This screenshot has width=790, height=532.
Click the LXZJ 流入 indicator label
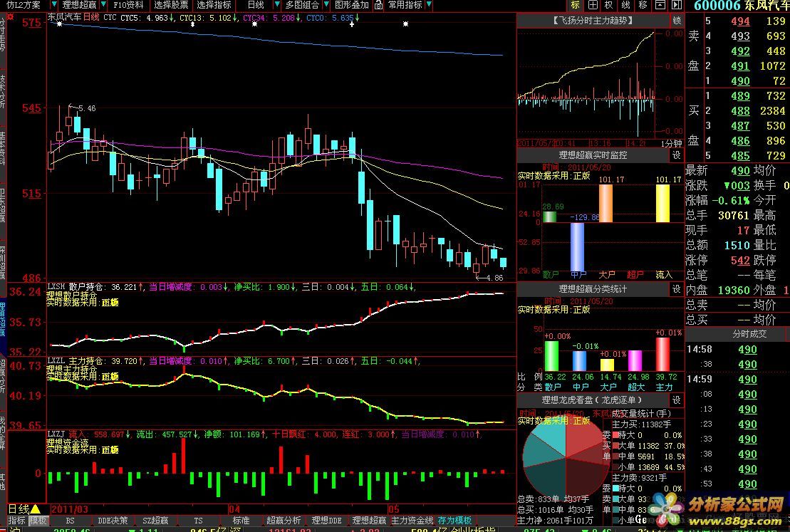(x=66, y=434)
